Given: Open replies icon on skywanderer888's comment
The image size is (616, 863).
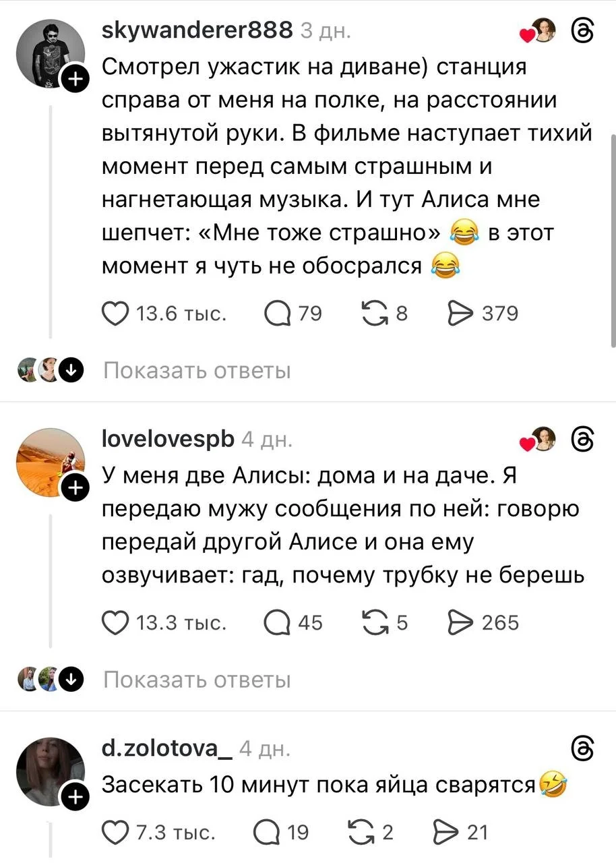Looking at the screenshot, I should (x=278, y=314).
